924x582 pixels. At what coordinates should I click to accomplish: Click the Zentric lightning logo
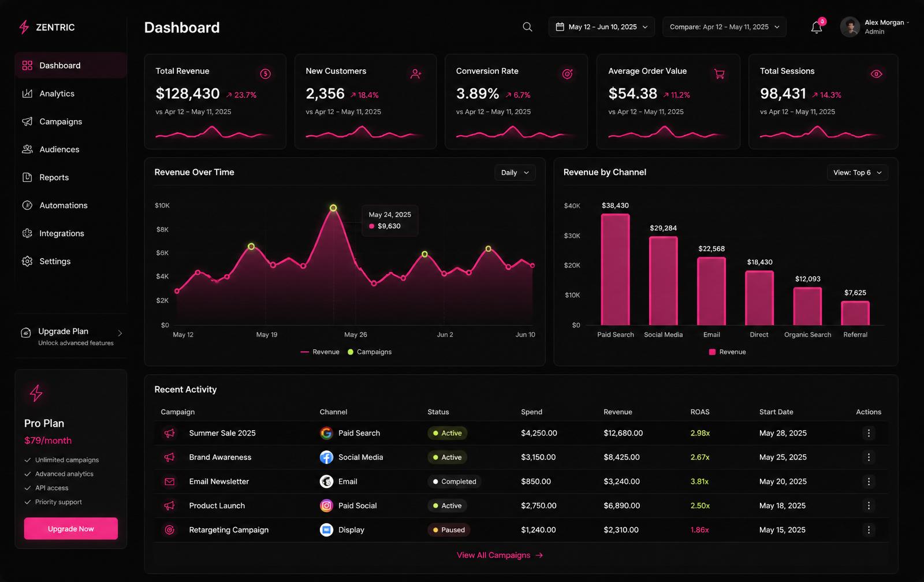pos(24,27)
